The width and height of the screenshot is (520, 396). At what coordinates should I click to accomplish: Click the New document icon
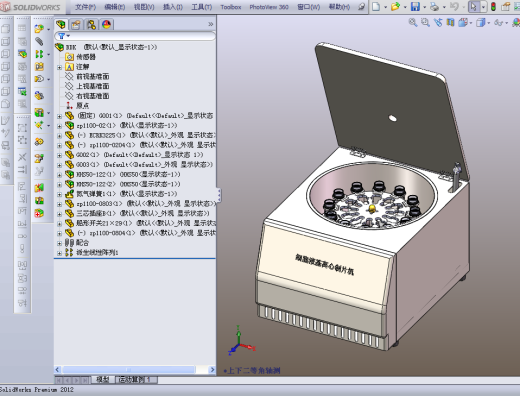point(376,6)
